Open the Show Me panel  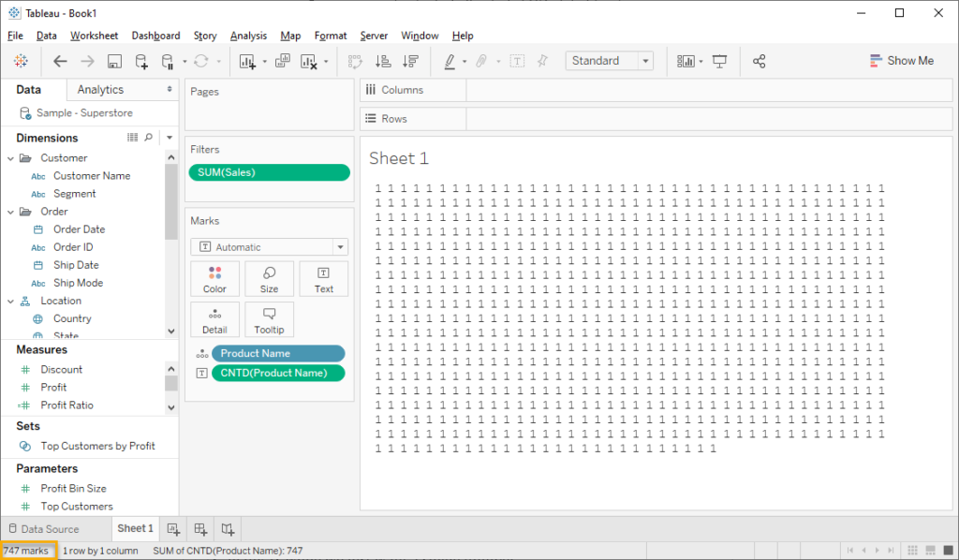(902, 61)
